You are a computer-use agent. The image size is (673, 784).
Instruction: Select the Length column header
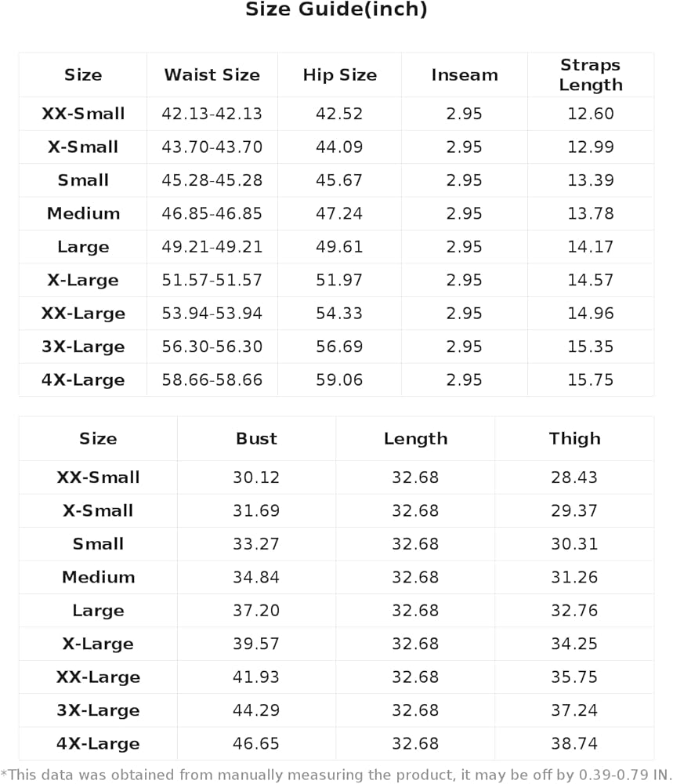pos(416,438)
